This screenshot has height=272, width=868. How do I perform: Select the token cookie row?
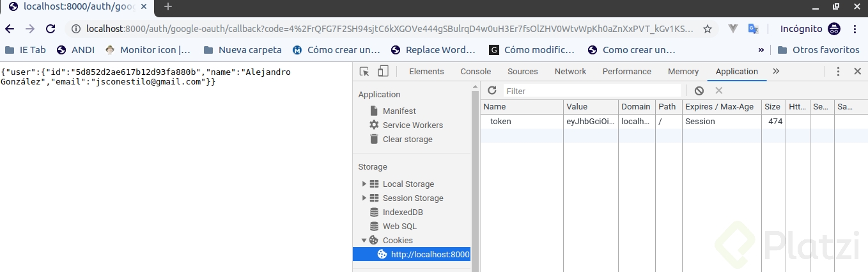[x=500, y=122]
